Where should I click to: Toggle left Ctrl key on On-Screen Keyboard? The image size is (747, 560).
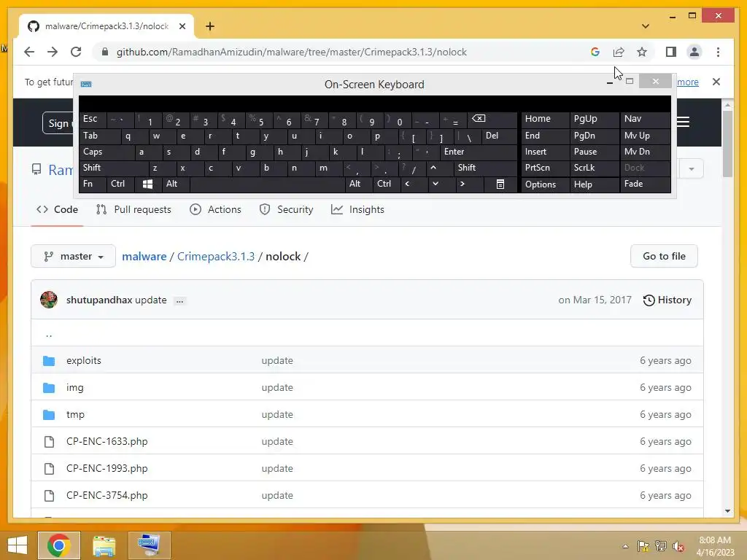pos(120,184)
